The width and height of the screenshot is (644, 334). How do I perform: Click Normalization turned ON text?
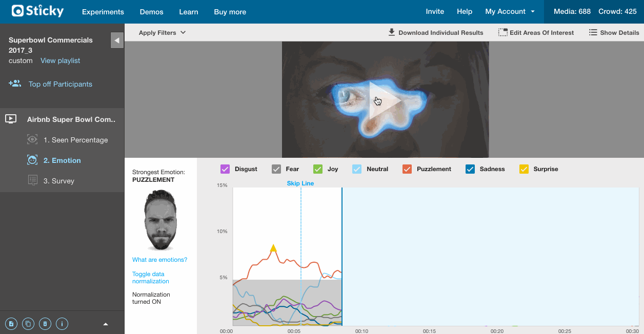[x=151, y=298]
